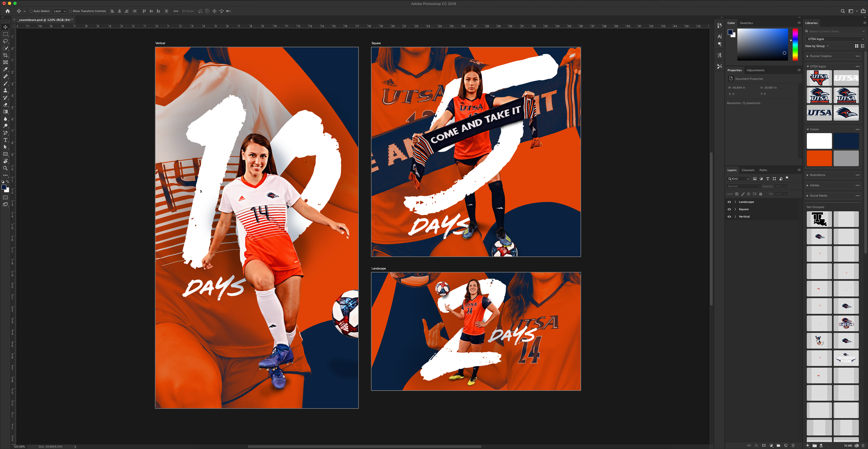Expand the Square layer group
868x449 pixels.
735,209
